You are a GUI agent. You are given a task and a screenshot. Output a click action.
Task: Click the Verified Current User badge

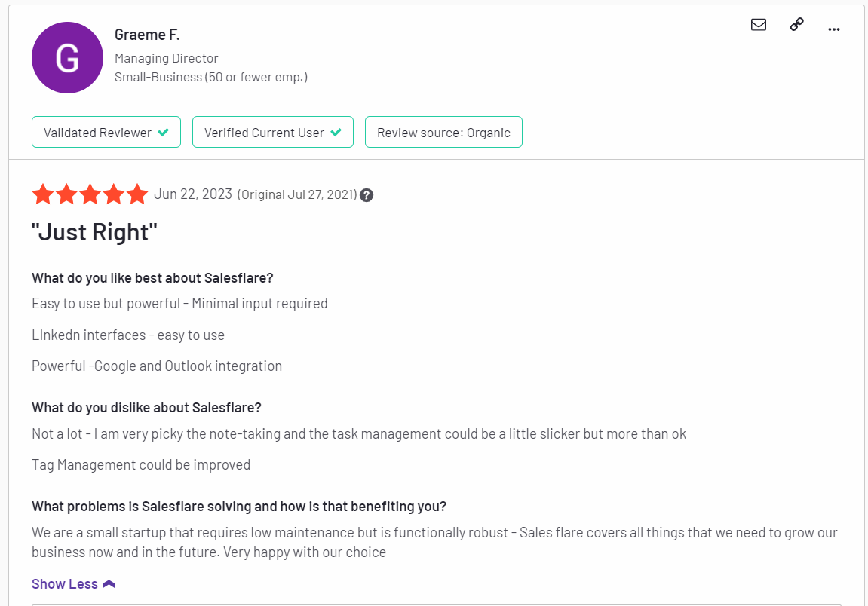(x=273, y=132)
